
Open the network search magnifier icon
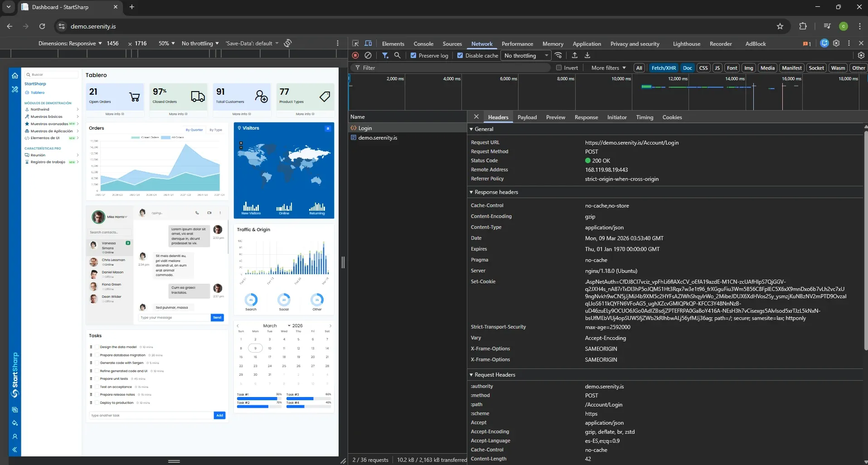click(x=397, y=55)
